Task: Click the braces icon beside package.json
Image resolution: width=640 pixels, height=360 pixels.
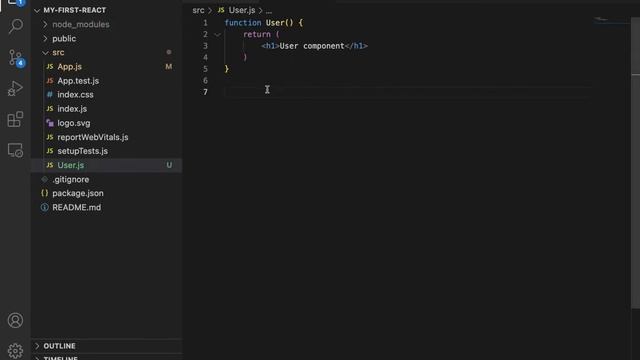Action: pos(44,193)
